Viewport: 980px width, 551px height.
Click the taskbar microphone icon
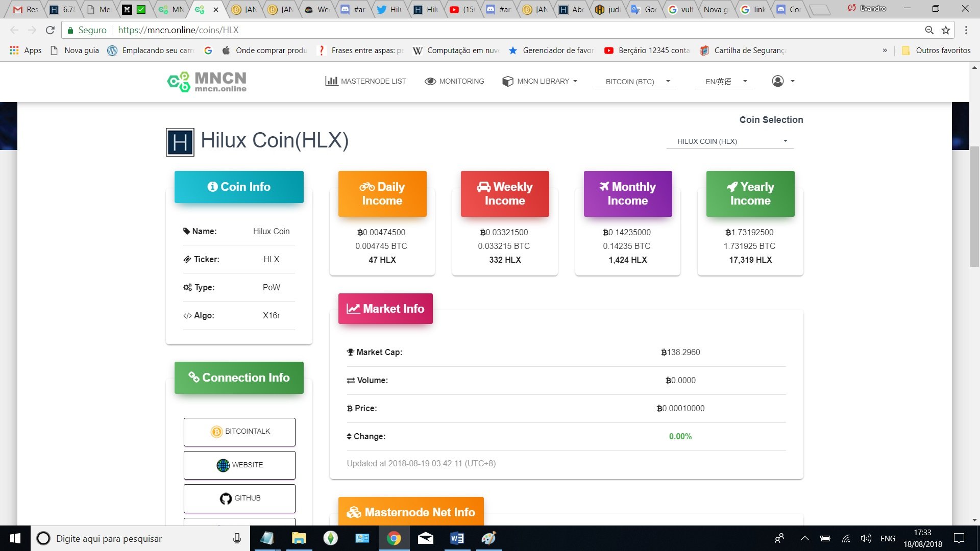click(x=237, y=538)
